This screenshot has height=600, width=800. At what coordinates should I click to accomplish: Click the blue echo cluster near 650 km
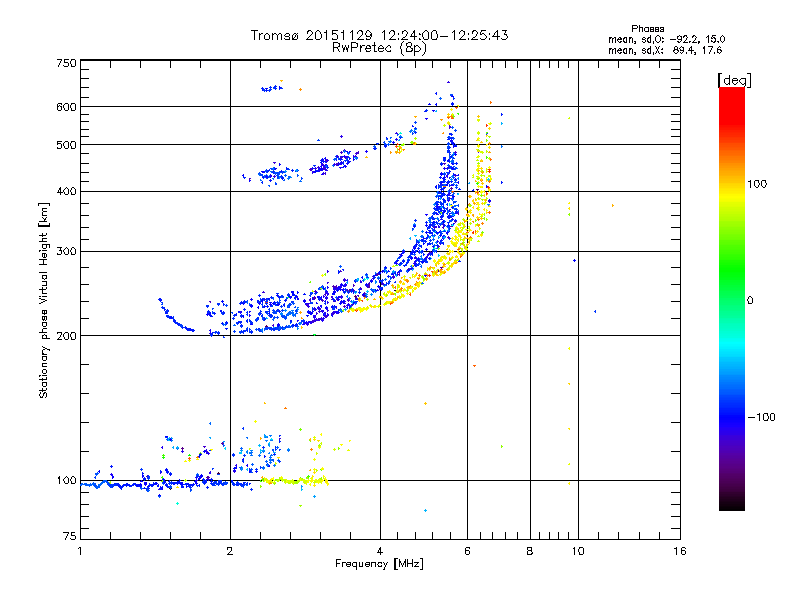click(x=271, y=88)
